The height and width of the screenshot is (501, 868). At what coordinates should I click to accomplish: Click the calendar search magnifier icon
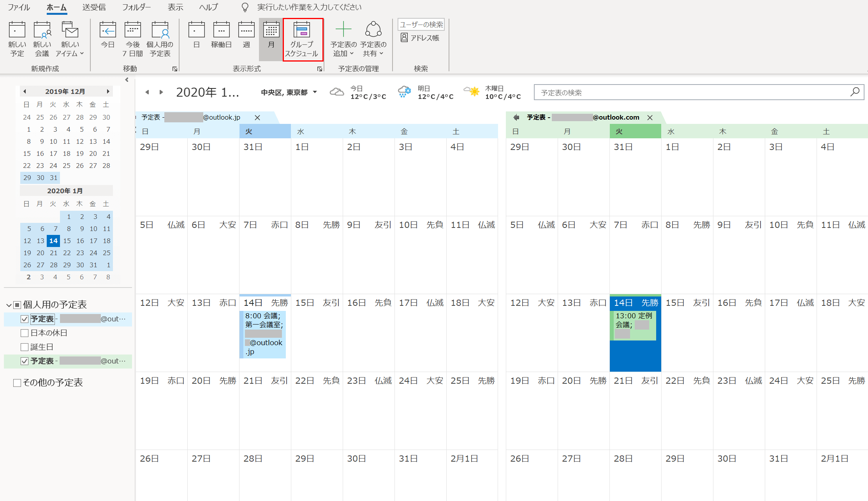pos(855,92)
